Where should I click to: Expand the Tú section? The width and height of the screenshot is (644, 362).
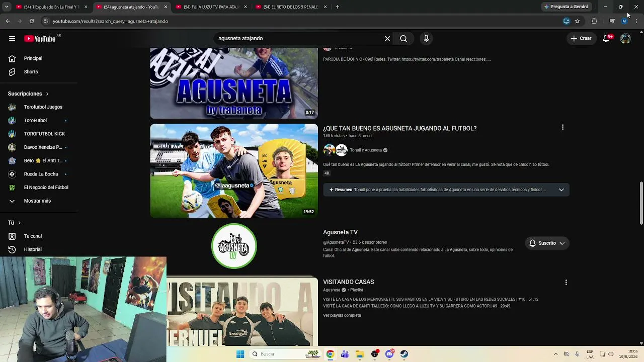point(15,223)
